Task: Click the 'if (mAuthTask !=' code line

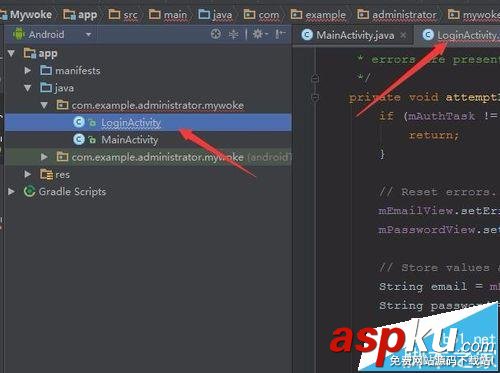Action: (439, 116)
